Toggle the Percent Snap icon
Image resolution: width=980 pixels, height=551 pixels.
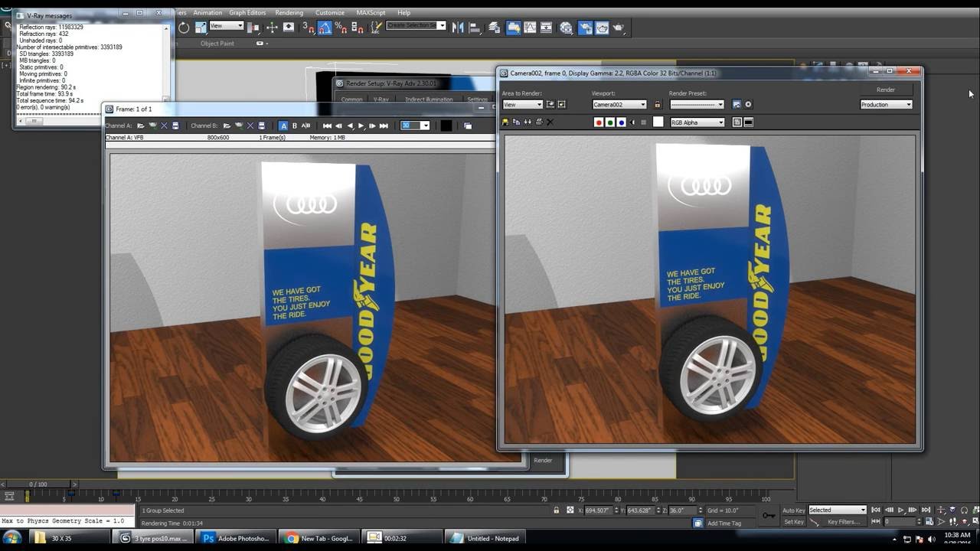coord(341,28)
